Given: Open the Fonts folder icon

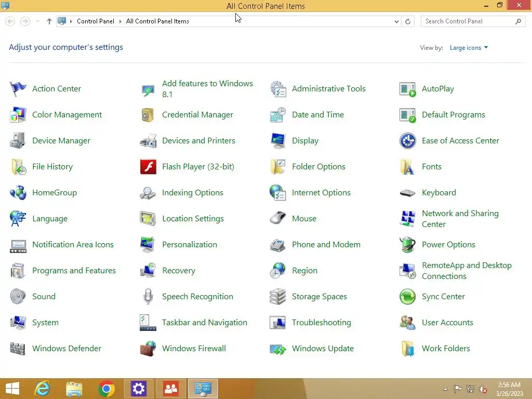Looking at the screenshot, I should [x=407, y=167].
